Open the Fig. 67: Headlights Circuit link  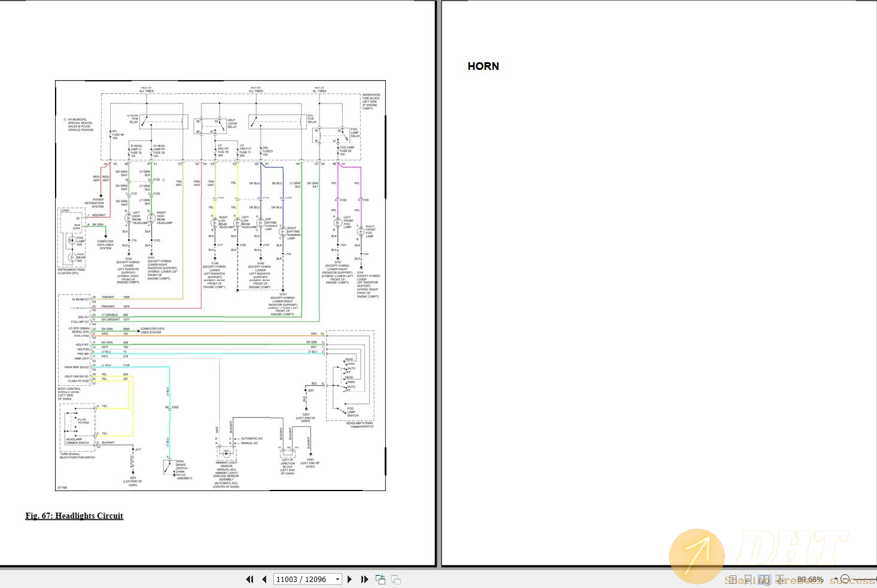[74, 516]
